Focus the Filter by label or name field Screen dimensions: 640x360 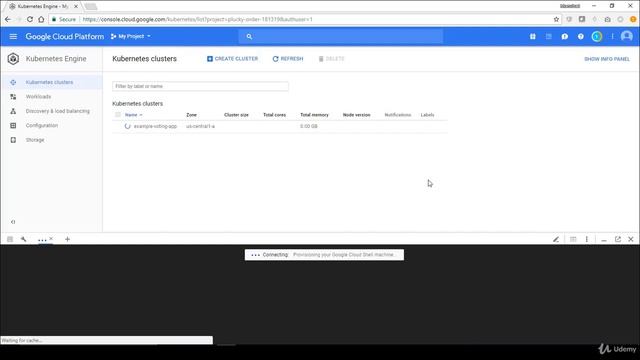(200, 86)
